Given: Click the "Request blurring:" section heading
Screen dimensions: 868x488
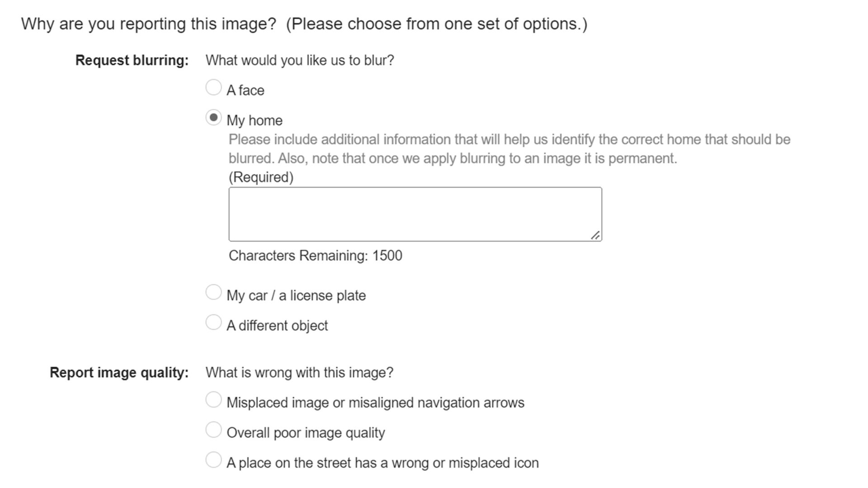Looking at the screenshot, I should 132,61.
